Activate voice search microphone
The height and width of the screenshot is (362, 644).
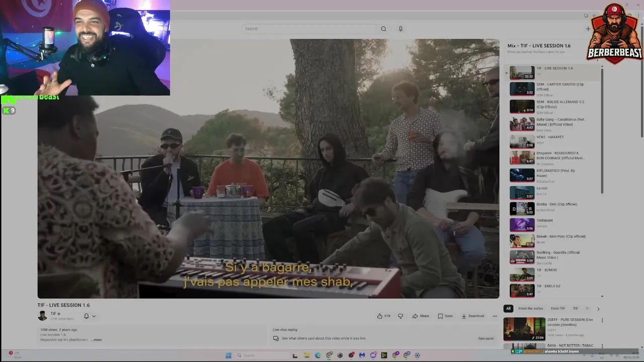pyautogui.click(x=400, y=29)
